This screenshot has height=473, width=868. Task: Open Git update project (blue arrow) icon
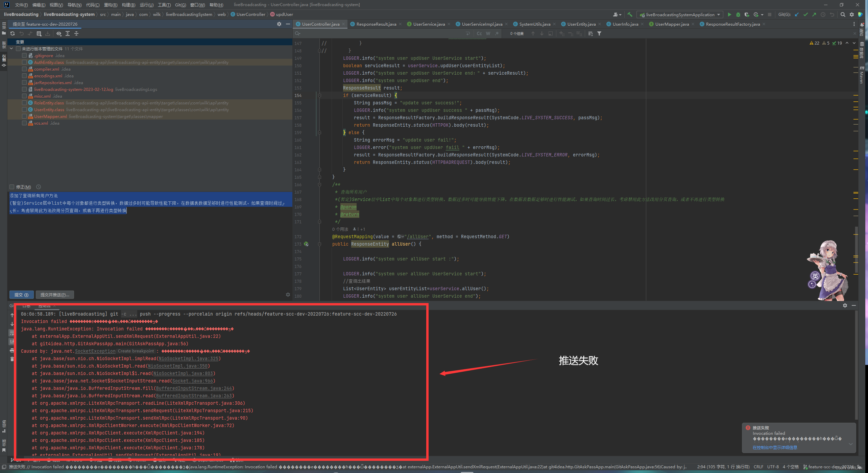(x=796, y=15)
